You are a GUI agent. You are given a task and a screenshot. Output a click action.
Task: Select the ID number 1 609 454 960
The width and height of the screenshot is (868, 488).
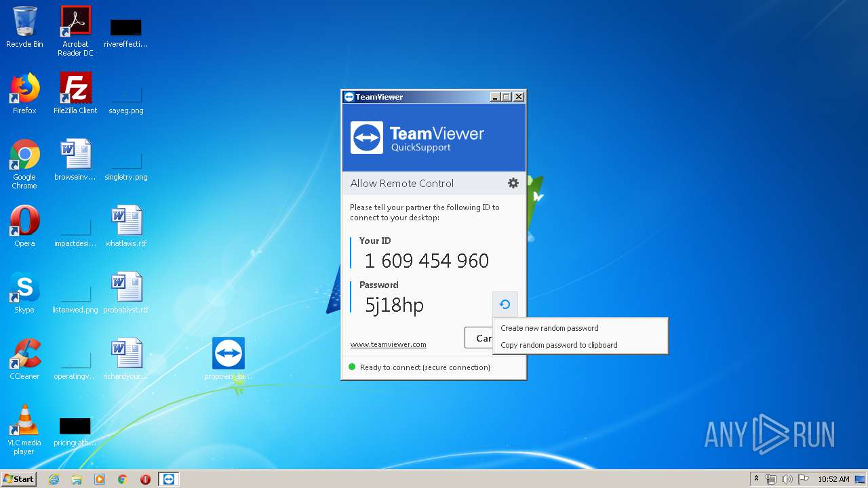click(x=427, y=261)
